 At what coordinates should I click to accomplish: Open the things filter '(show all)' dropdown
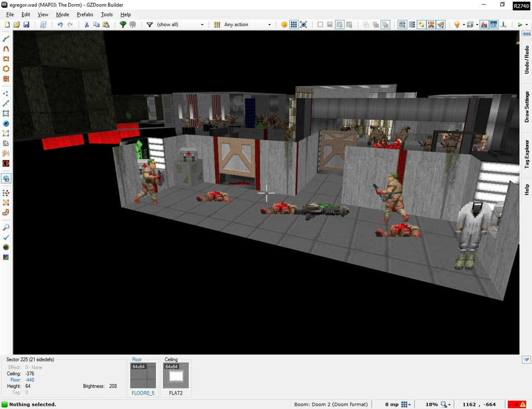pyautogui.click(x=180, y=25)
